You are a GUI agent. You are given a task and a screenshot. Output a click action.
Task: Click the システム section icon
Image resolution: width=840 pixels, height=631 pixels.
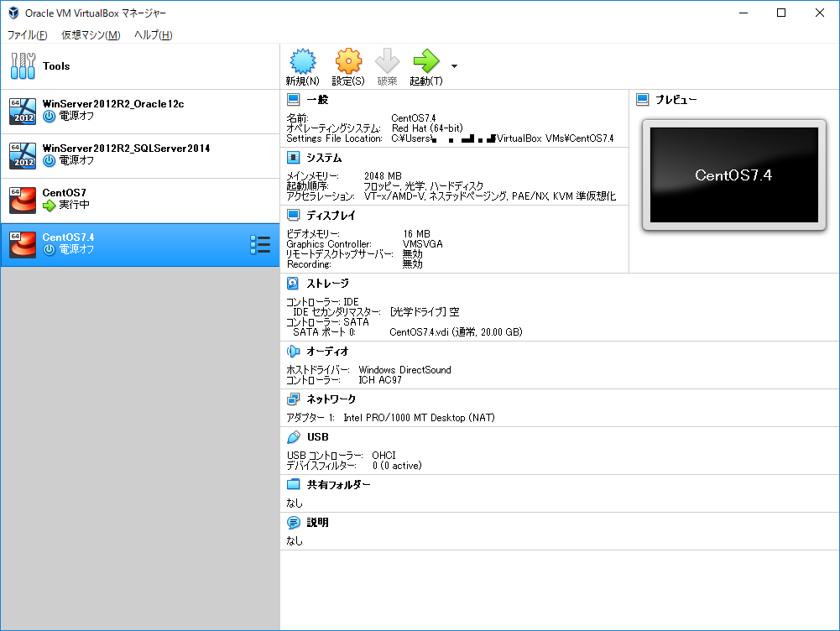292,157
